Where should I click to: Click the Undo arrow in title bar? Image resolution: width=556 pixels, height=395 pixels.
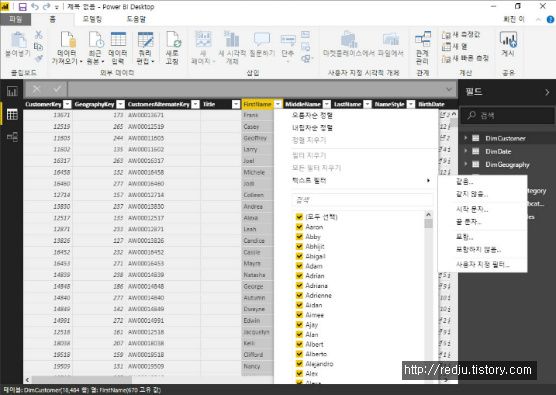point(35,6)
